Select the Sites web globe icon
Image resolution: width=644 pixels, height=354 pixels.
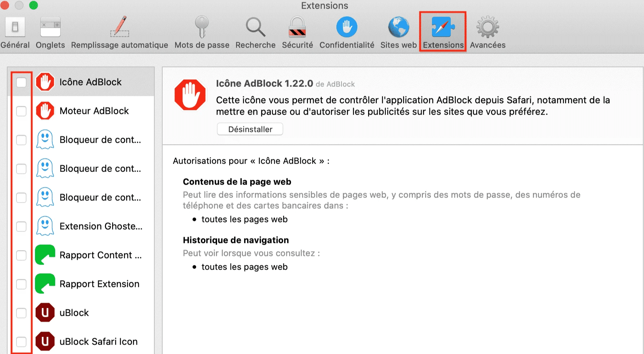click(x=398, y=27)
